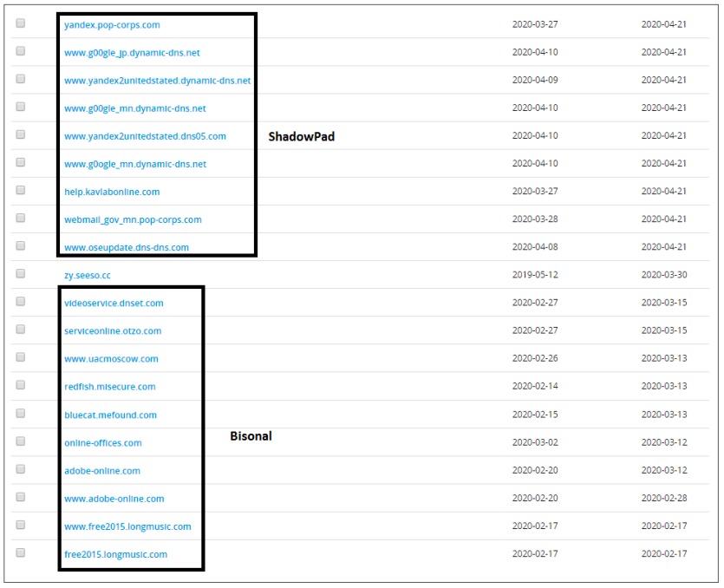The image size is (724, 588).
Task: Follow the online-offices.com link
Action: (x=103, y=443)
